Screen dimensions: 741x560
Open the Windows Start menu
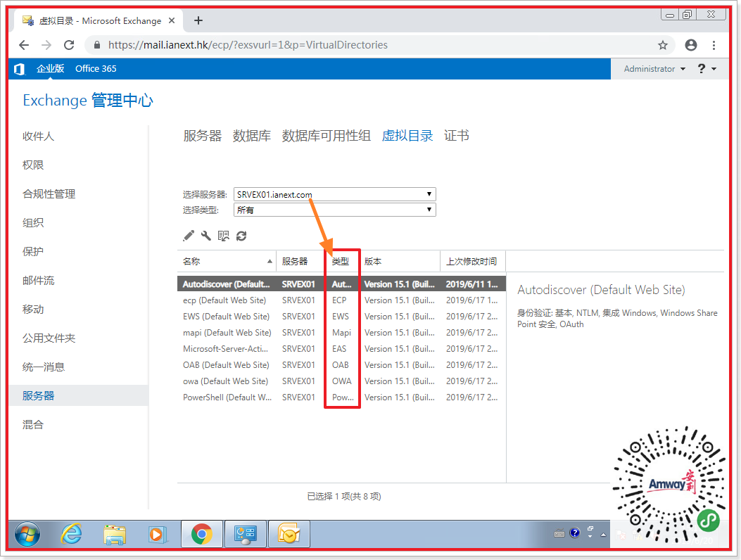[27, 534]
